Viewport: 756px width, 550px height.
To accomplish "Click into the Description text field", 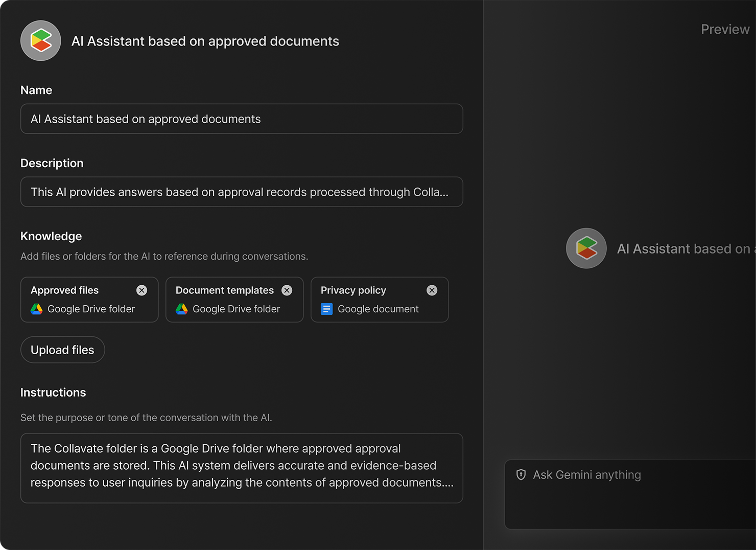I will coord(242,192).
